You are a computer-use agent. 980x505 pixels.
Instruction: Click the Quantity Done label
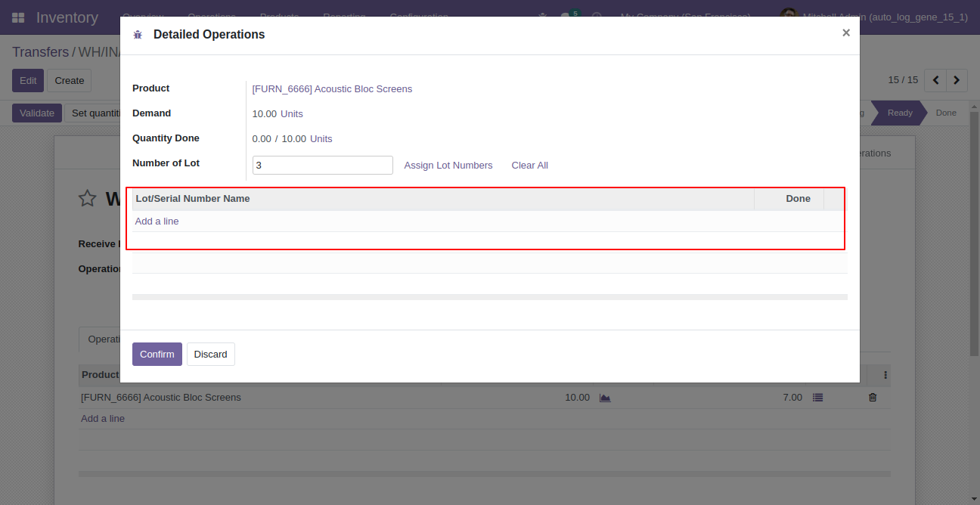click(166, 138)
